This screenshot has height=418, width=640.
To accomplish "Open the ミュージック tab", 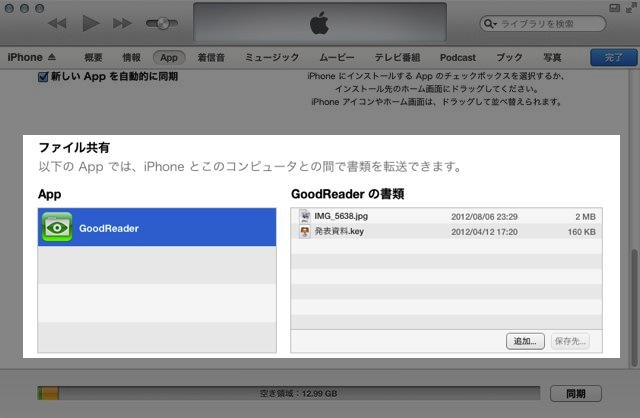I will 272,58.
